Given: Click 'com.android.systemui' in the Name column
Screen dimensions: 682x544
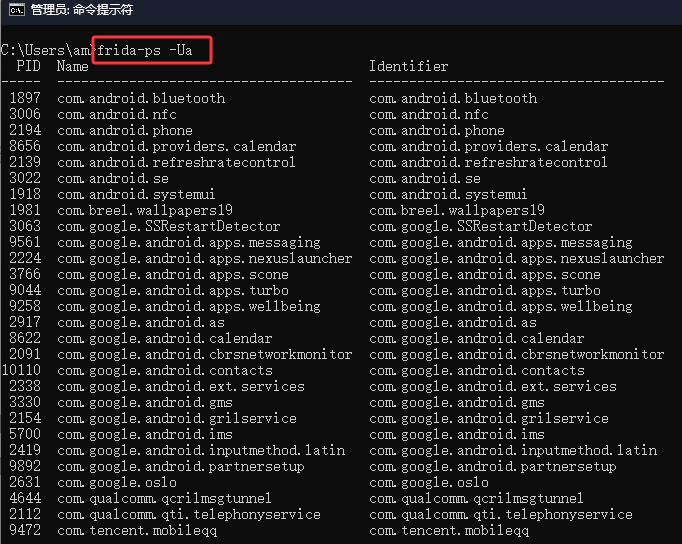Looking at the screenshot, I should click(x=136, y=194).
